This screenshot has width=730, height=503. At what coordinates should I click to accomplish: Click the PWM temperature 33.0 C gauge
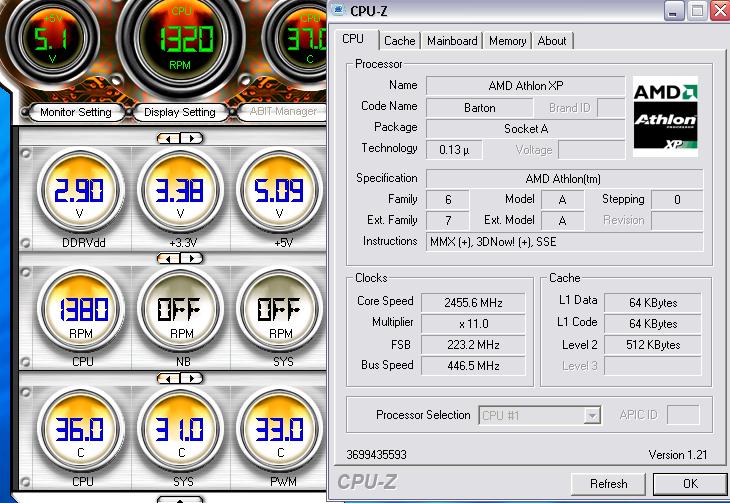tap(279, 430)
